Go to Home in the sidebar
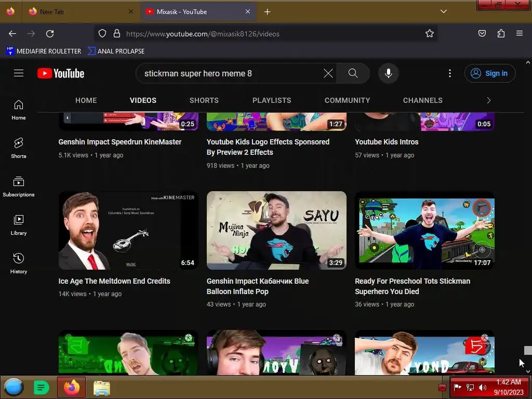 19,110
